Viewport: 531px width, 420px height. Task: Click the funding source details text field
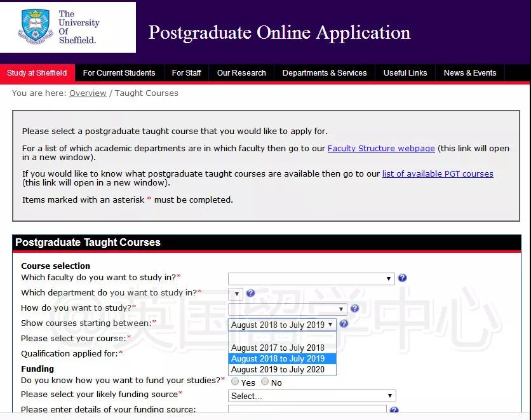(x=307, y=410)
